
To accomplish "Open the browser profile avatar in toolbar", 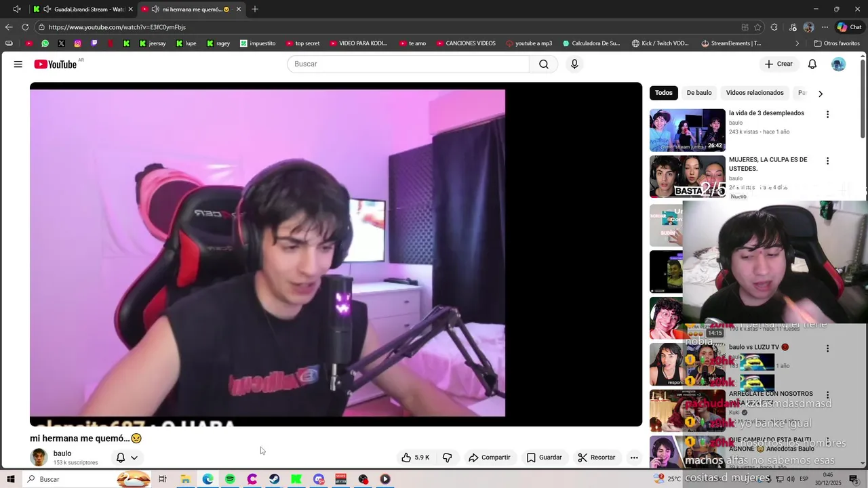I will click(808, 27).
